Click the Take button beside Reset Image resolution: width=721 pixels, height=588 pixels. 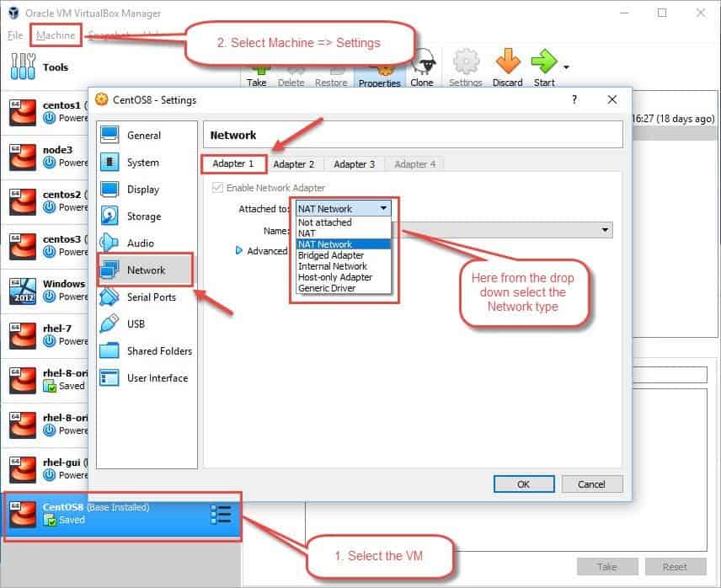tap(607, 567)
